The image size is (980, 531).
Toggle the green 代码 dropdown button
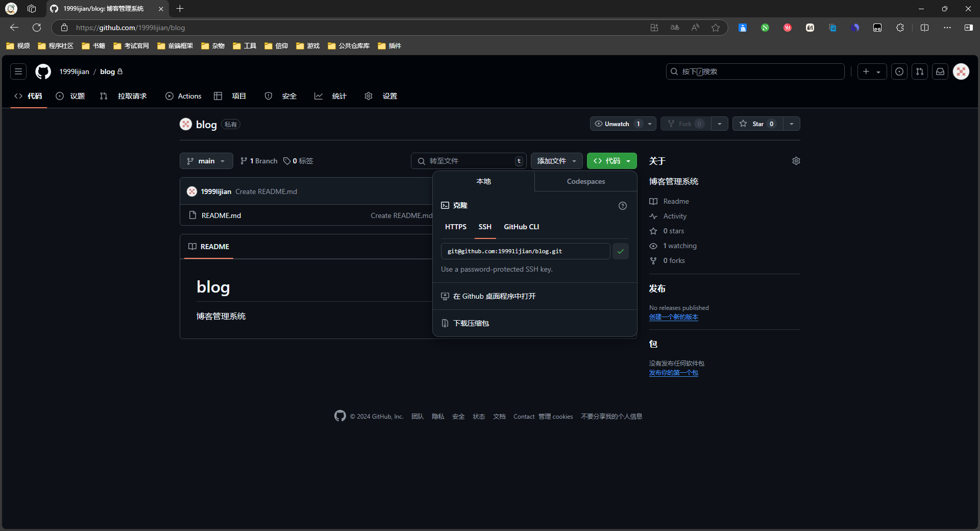[612, 161]
